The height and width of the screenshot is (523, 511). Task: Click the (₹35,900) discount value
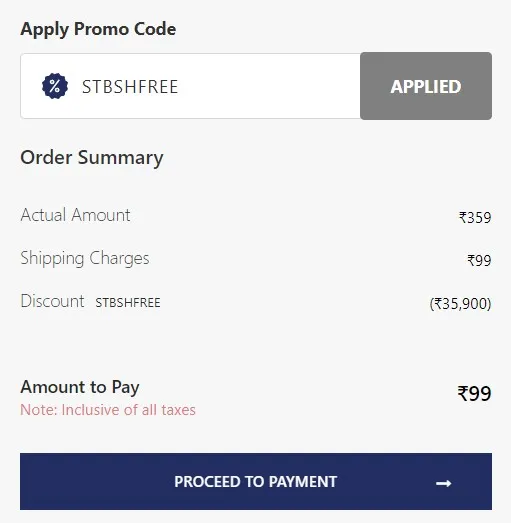tap(460, 304)
